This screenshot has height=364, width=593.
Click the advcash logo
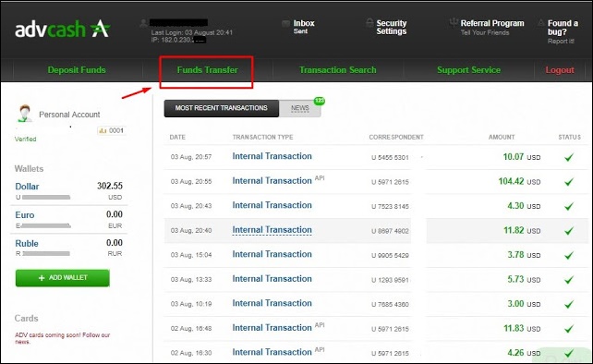(x=62, y=30)
